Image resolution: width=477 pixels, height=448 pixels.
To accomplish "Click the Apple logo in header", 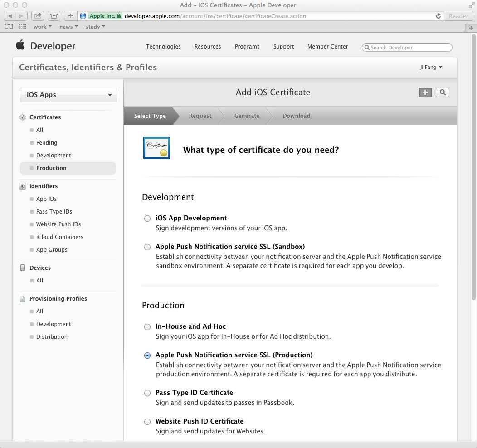I will pyautogui.click(x=20, y=45).
